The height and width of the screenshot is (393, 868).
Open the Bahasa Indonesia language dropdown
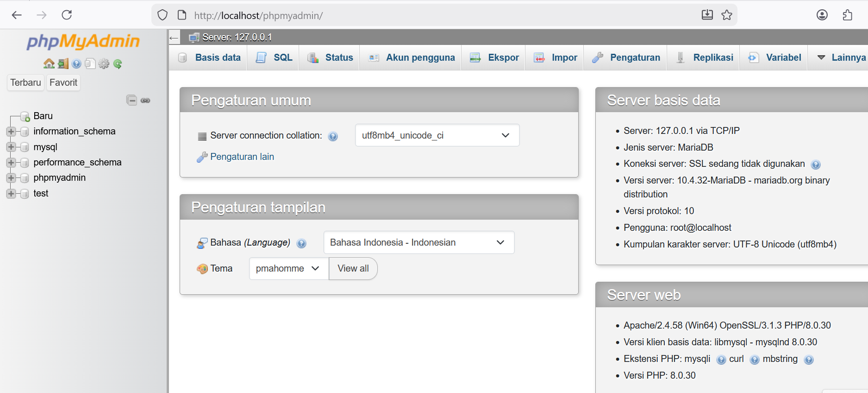pos(418,242)
